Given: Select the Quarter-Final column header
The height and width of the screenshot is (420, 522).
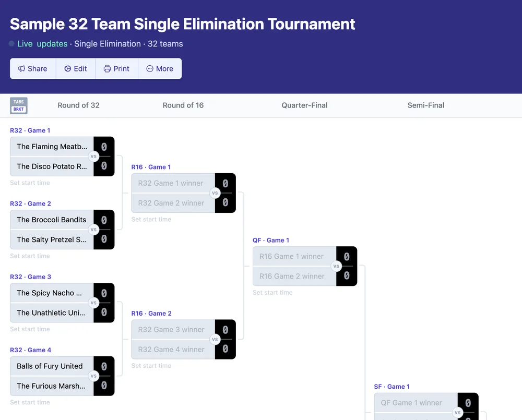Looking at the screenshot, I should click(x=304, y=105).
